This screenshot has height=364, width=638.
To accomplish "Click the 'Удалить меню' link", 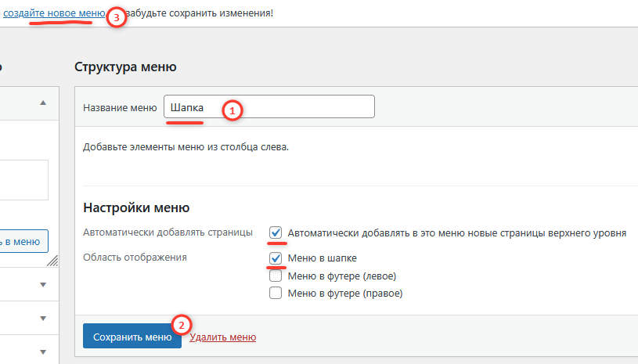I will click(x=222, y=337).
